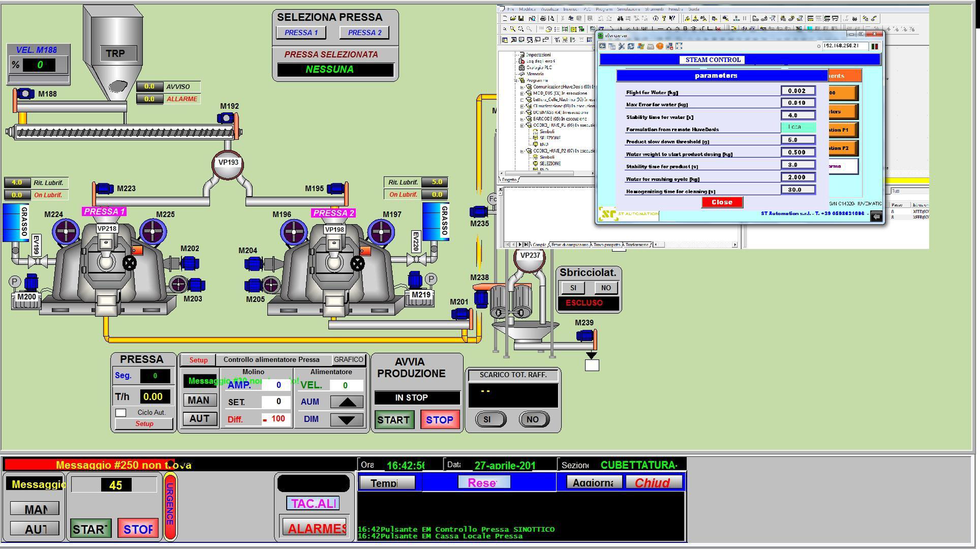Open the Tempi button
Viewport: 980px width, 549px height.
pyautogui.click(x=386, y=483)
